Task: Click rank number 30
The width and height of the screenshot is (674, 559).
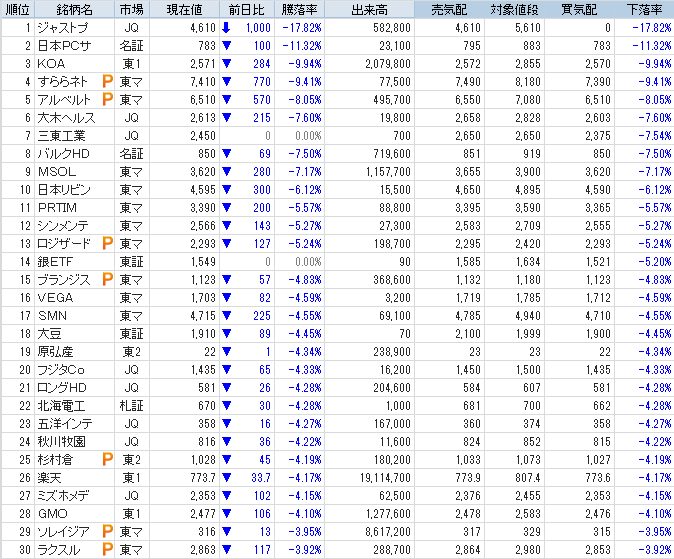Action: click(x=25, y=550)
